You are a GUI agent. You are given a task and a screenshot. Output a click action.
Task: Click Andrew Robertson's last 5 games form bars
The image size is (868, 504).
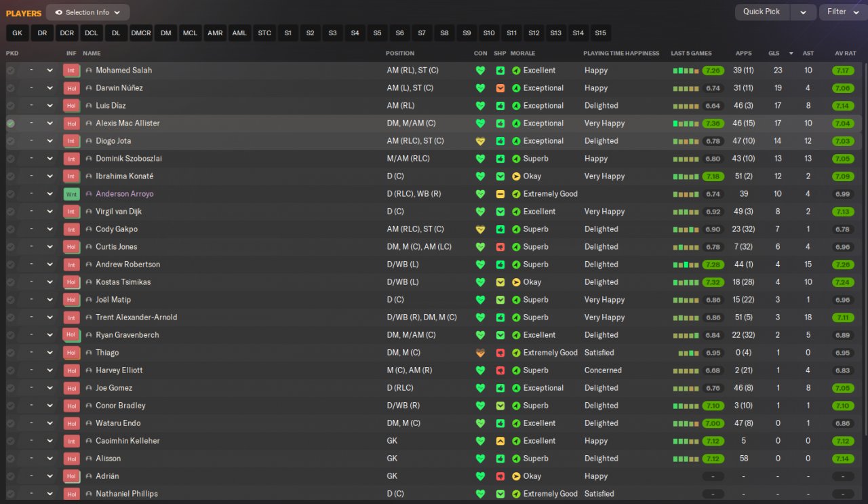[686, 265]
